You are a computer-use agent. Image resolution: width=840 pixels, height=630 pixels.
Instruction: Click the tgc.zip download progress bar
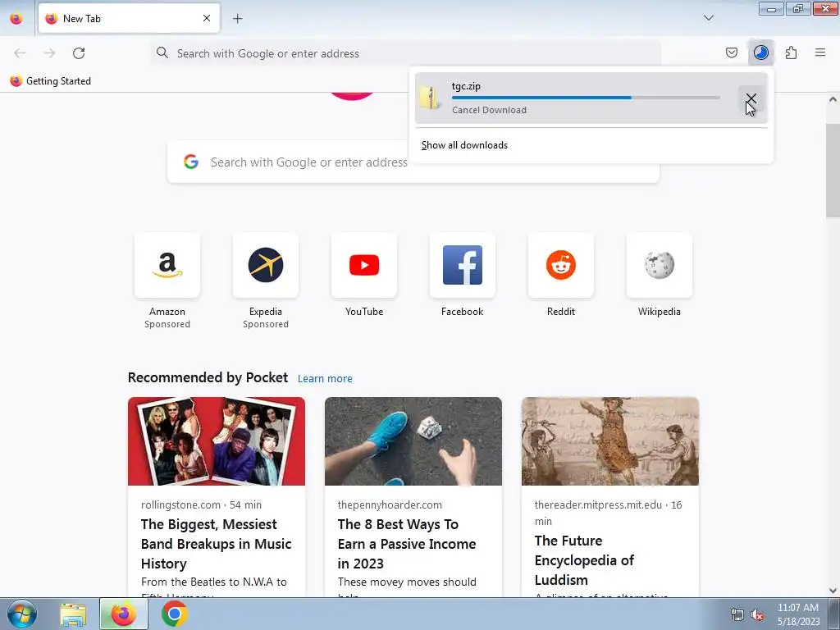click(x=586, y=98)
